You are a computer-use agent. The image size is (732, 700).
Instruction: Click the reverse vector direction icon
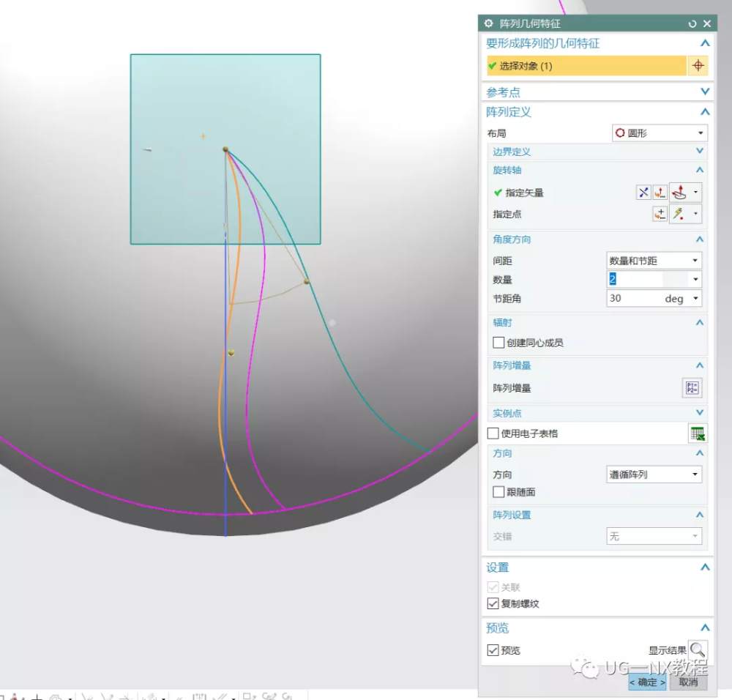pyautogui.click(x=643, y=193)
